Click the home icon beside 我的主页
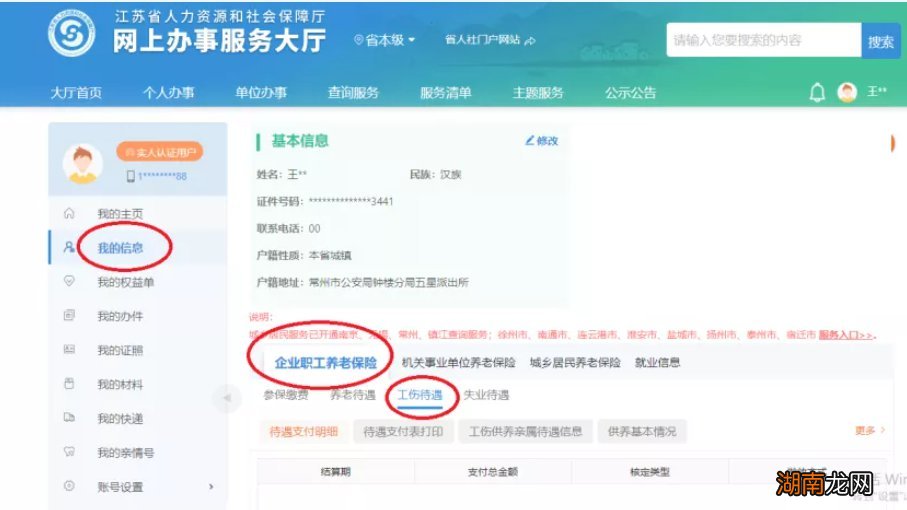The image size is (907, 510). point(69,213)
